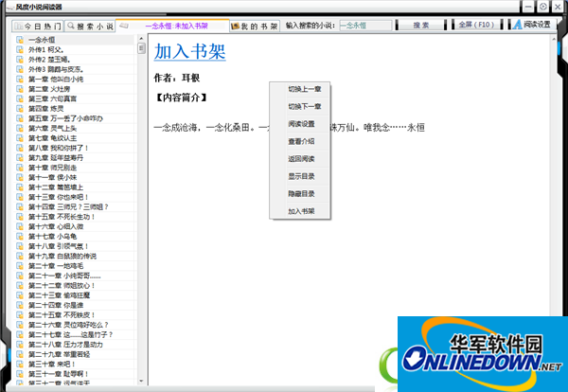
Task: Click the page icon beside 第二十三章 偷鸡狂魔
Action: coord(20,295)
